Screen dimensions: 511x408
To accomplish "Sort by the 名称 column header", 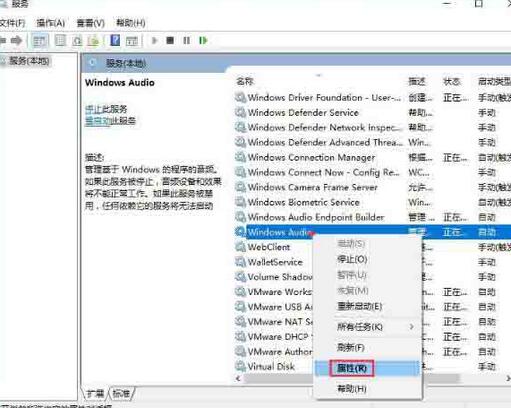I will [x=245, y=81].
